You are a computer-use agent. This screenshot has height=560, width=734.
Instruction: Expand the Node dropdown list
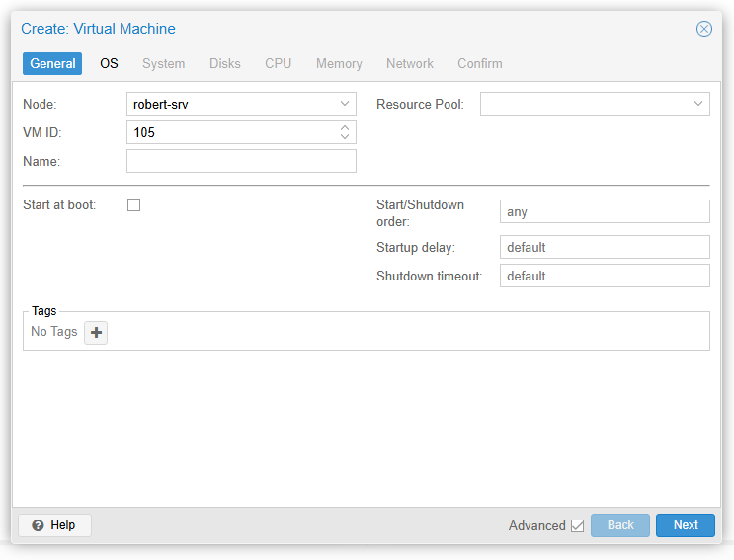pyautogui.click(x=344, y=104)
